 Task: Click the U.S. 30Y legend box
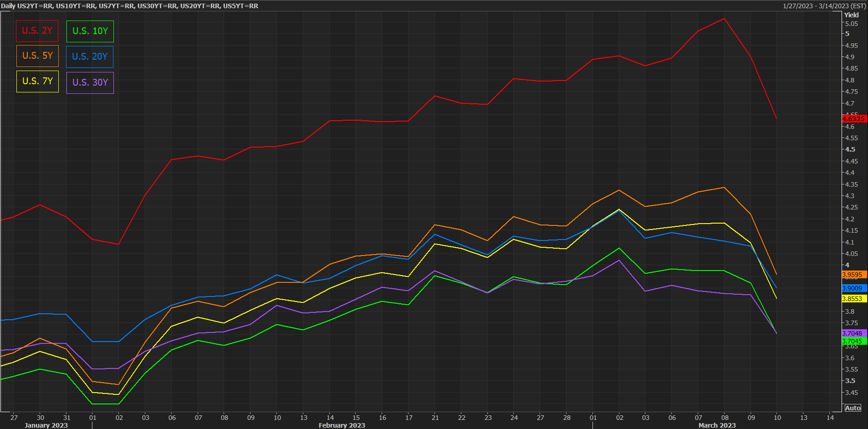coord(90,83)
